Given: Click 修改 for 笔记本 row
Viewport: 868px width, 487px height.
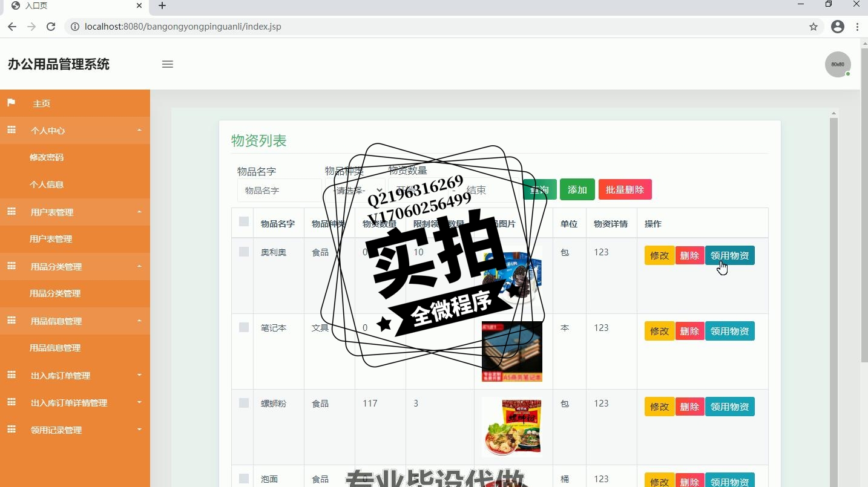Looking at the screenshot, I should coord(659,331).
